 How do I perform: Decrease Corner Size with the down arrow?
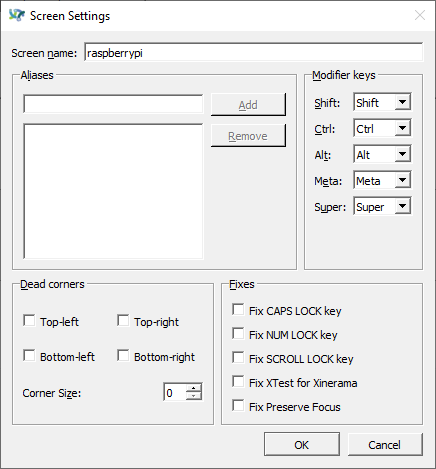(194, 396)
